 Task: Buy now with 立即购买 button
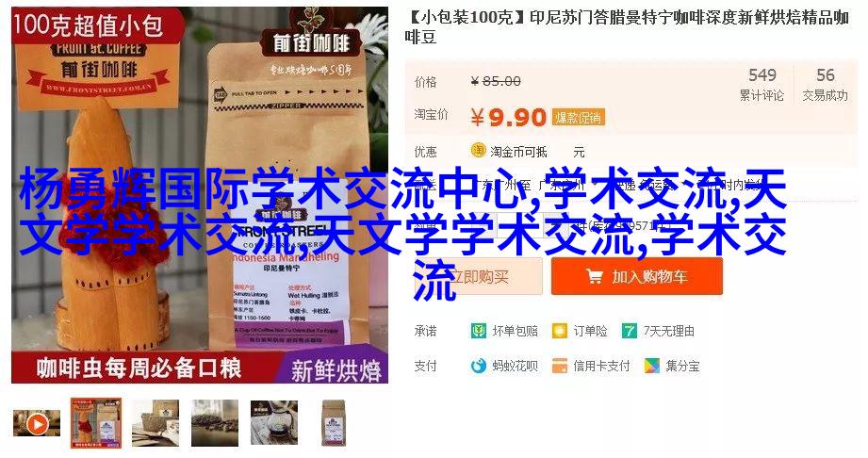click(478, 276)
